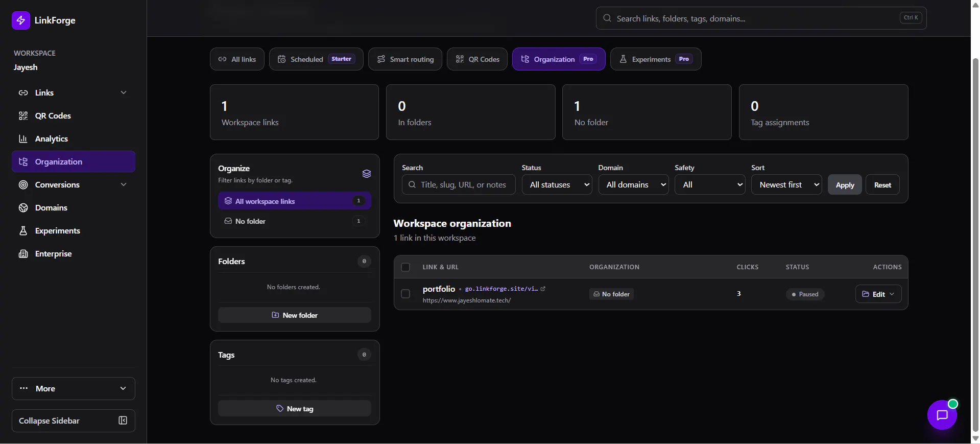Viewport: 980px width, 444px height.
Task: Click the Tag assignments stat card
Action: pos(824,112)
